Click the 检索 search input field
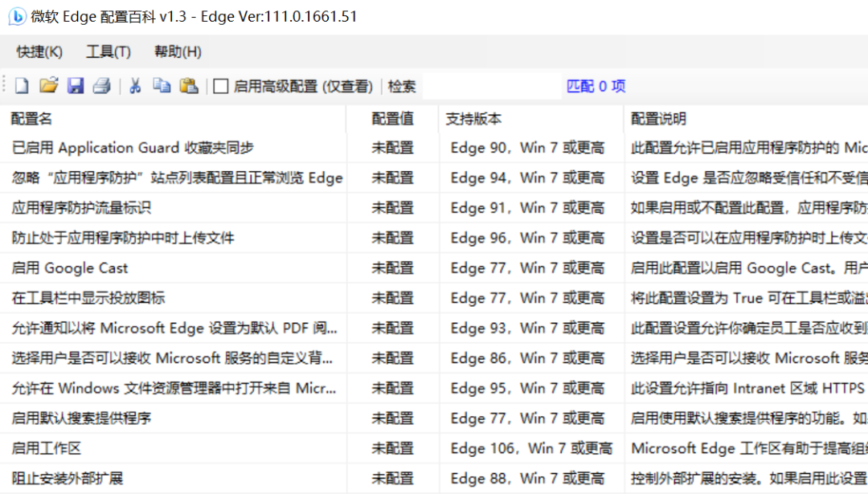This screenshot has height=494, width=868. point(492,86)
